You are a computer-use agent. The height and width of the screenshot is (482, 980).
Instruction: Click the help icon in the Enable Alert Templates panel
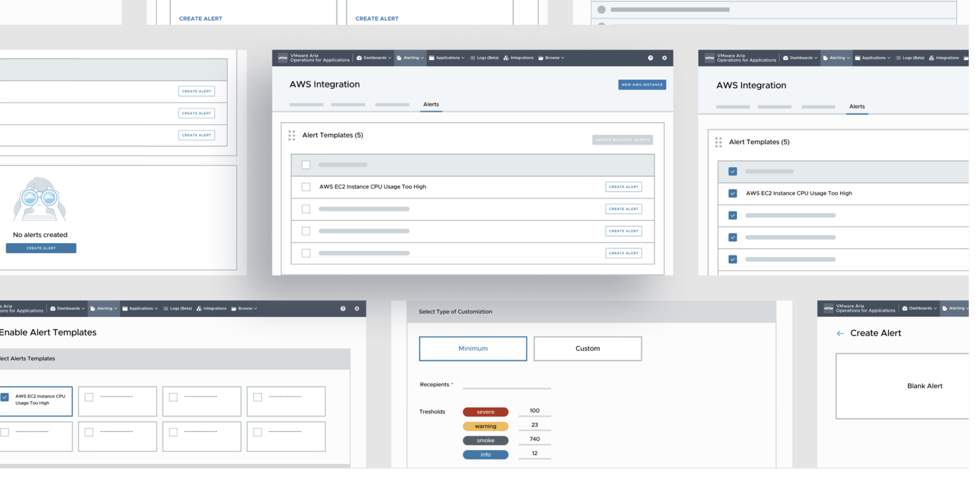coord(343,309)
